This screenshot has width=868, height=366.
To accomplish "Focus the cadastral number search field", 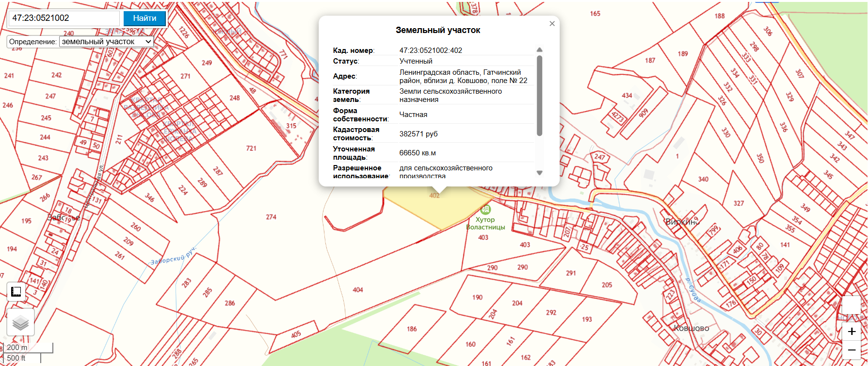I will (x=64, y=18).
